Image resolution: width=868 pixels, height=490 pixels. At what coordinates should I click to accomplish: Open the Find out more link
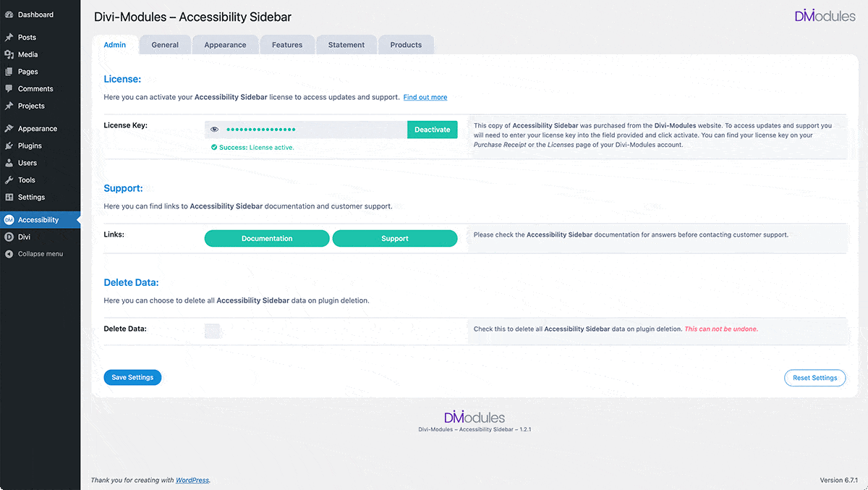coord(425,97)
